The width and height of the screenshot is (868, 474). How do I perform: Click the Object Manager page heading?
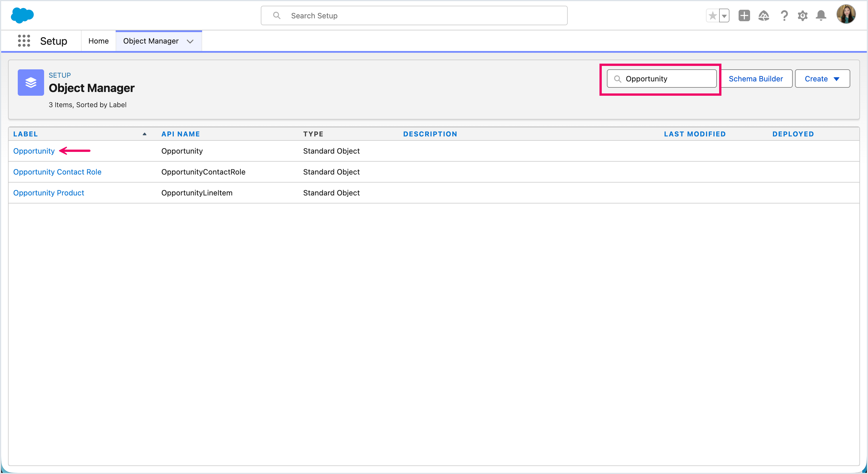92,88
